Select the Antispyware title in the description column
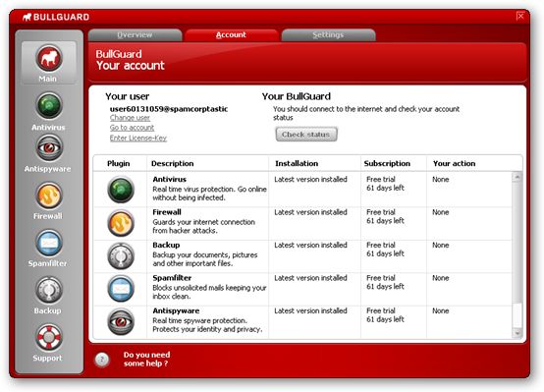This screenshot has width=544, height=392. coord(176,310)
